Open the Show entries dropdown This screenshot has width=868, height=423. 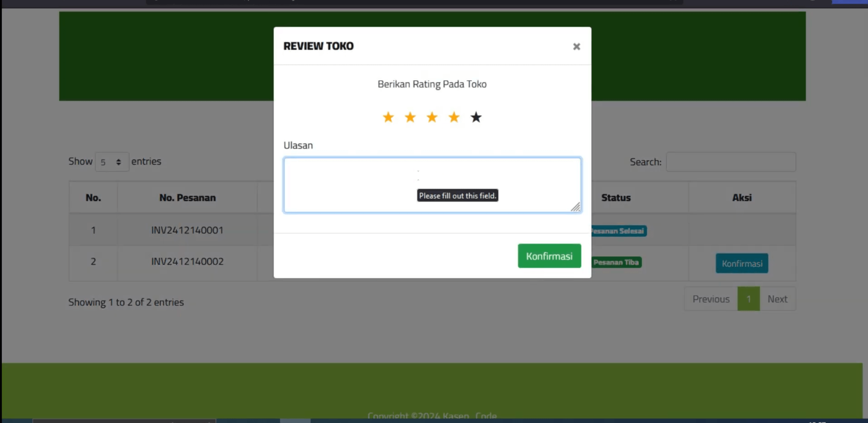coord(112,162)
